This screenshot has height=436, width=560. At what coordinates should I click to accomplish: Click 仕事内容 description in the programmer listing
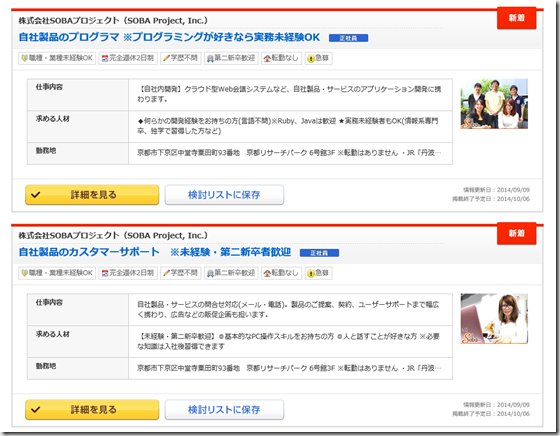point(289,94)
